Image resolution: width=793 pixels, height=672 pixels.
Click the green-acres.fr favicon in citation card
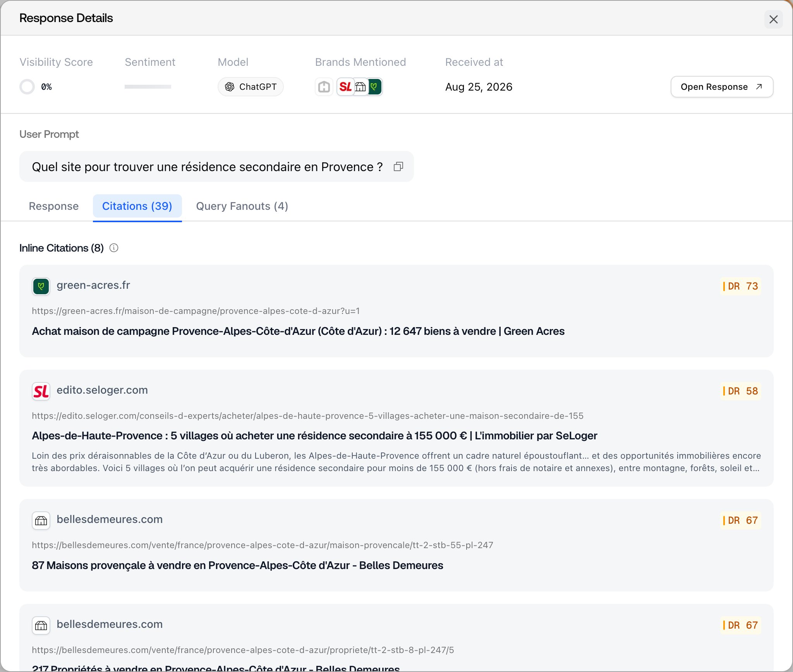click(x=41, y=286)
